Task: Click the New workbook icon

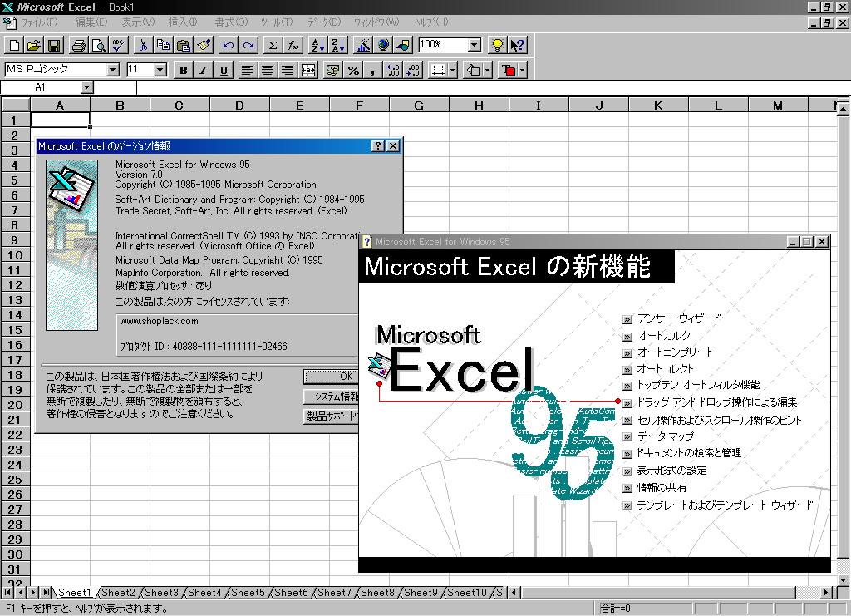Action: pos(15,45)
